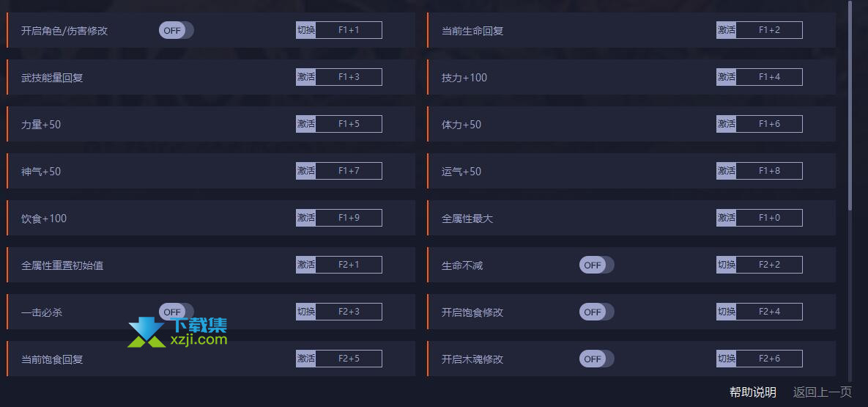Activate 当前饱食回复 via 激活 button

tap(305, 358)
